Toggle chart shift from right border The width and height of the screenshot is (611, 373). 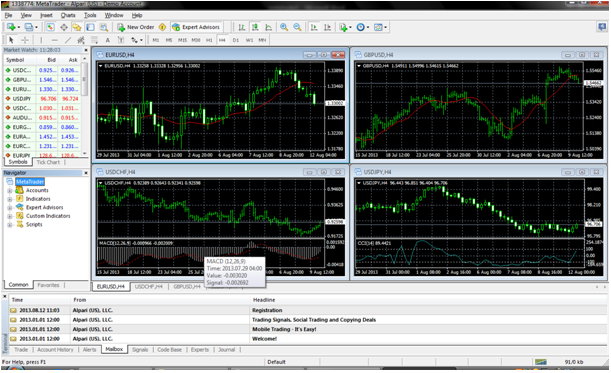[x=327, y=27]
